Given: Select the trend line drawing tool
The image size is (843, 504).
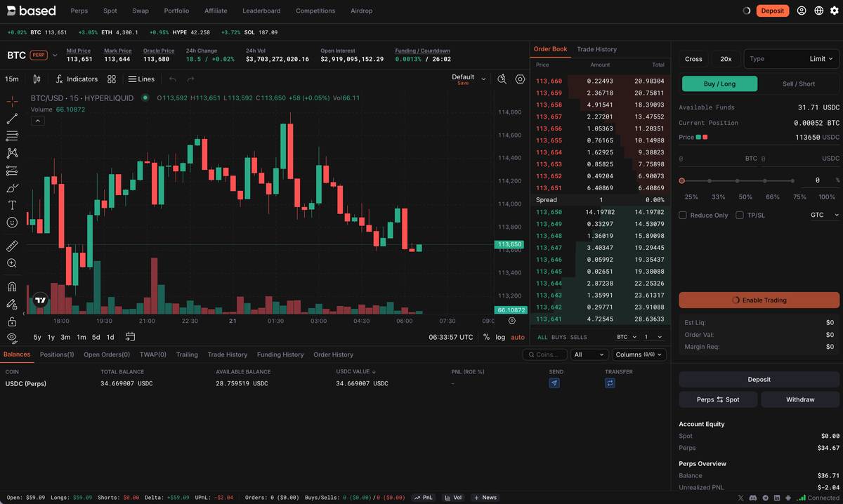Looking at the screenshot, I should pyautogui.click(x=12, y=119).
